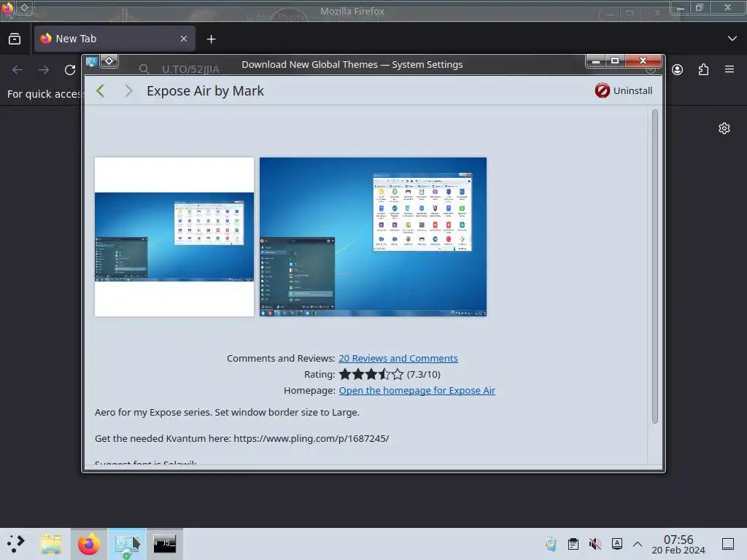Screen dimensions: 747x560
Task: Switch to Firefox in the taskbar
Action: click(89, 543)
